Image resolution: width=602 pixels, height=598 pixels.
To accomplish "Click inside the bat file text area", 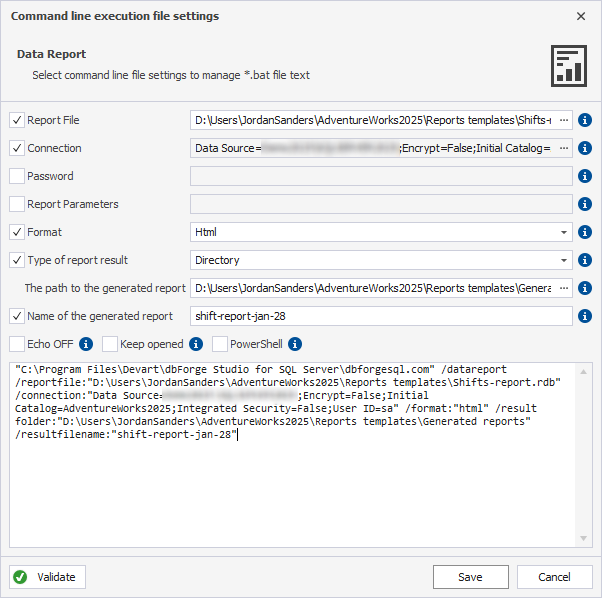I will [293, 455].
